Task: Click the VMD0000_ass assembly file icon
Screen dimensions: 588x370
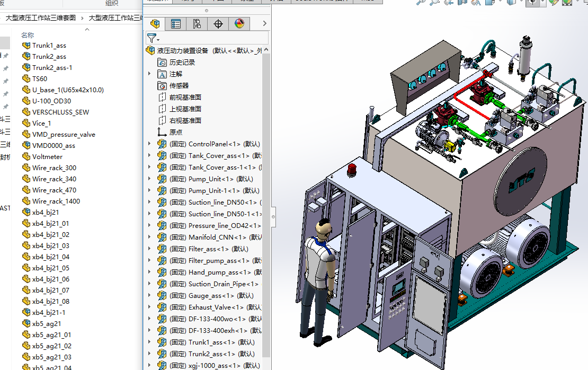Action: point(26,145)
